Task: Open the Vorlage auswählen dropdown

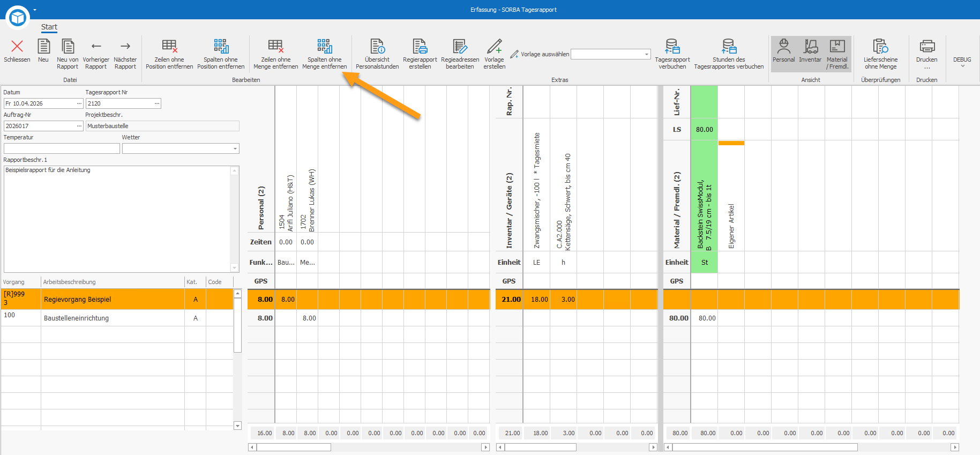Action: pyautogui.click(x=647, y=54)
